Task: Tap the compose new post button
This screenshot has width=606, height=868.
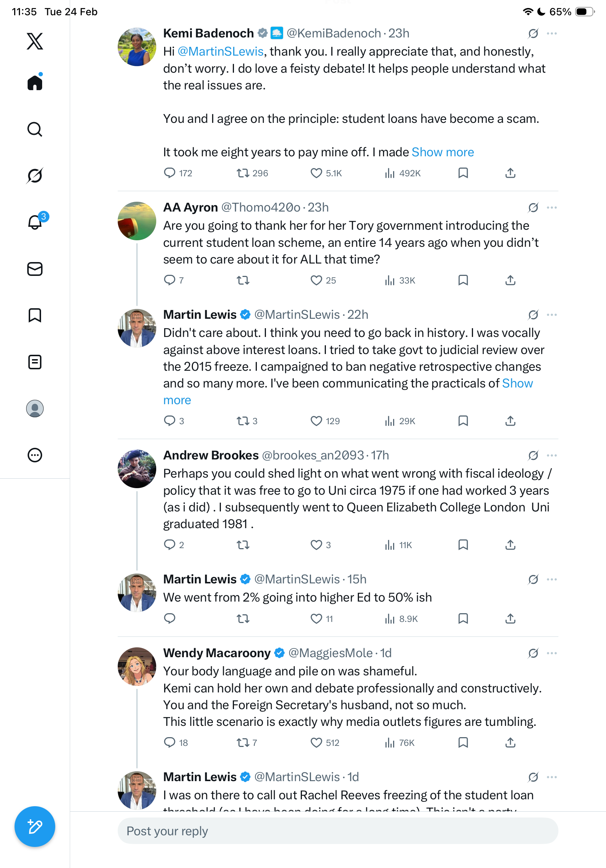Action: (x=35, y=827)
